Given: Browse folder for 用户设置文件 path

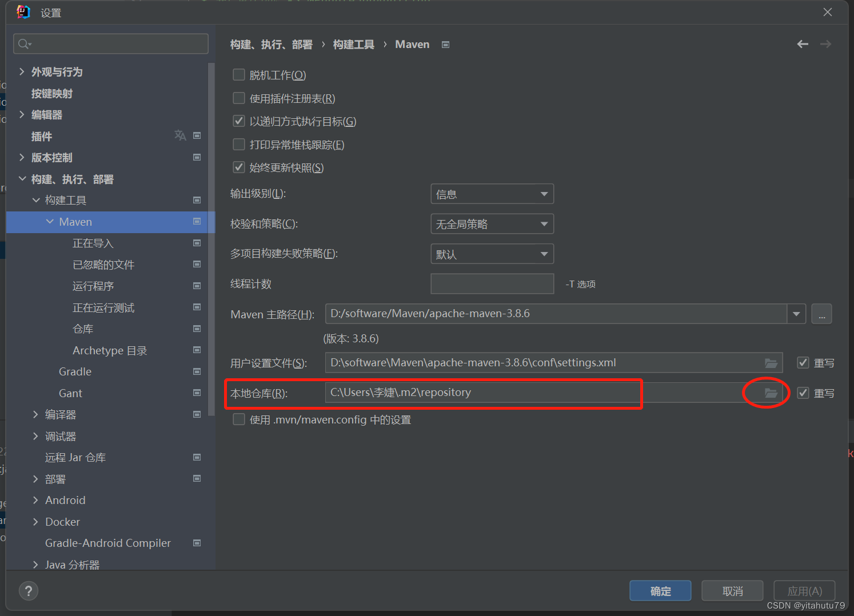Looking at the screenshot, I should pyautogui.click(x=771, y=363).
